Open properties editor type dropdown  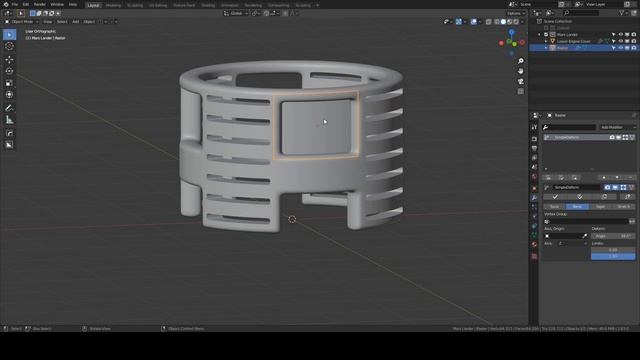pos(537,116)
